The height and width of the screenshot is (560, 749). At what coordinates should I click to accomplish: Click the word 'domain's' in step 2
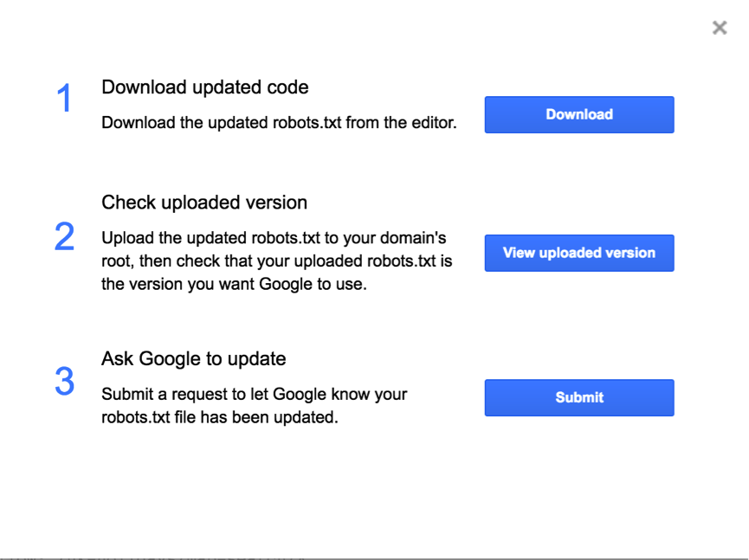click(x=412, y=238)
